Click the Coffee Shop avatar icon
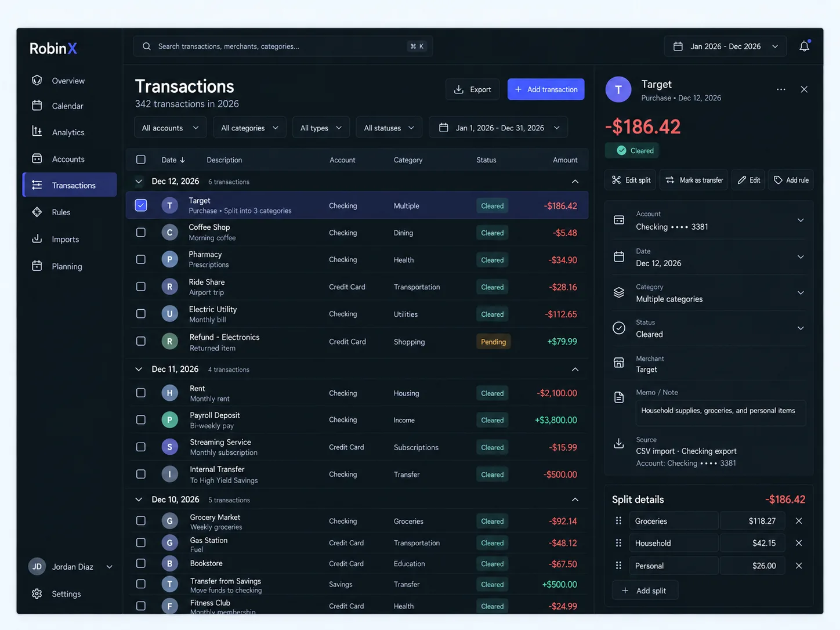The height and width of the screenshot is (630, 840). tap(169, 233)
